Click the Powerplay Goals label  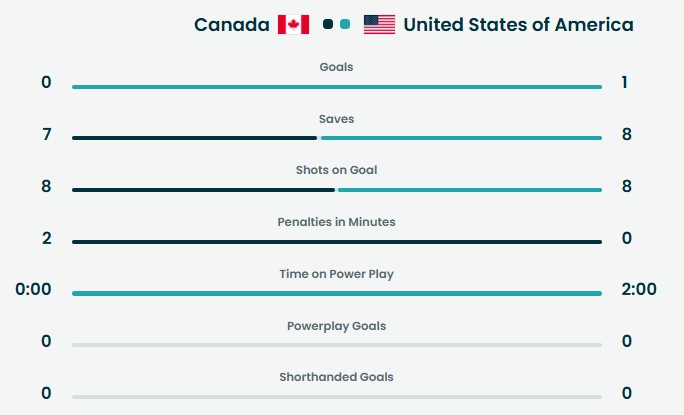pyautogui.click(x=336, y=326)
